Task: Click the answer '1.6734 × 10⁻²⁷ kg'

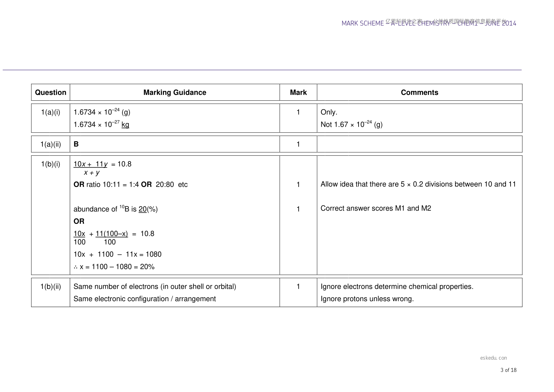Action: tap(101, 124)
